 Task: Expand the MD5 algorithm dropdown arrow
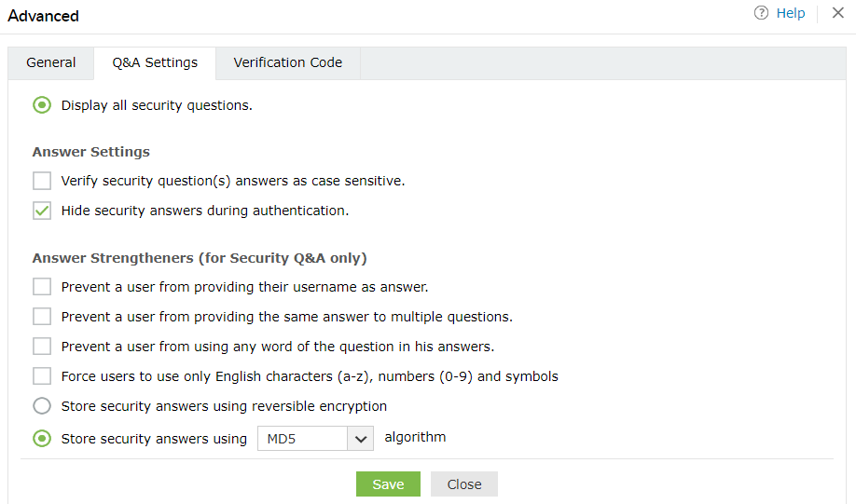(361, 439)
